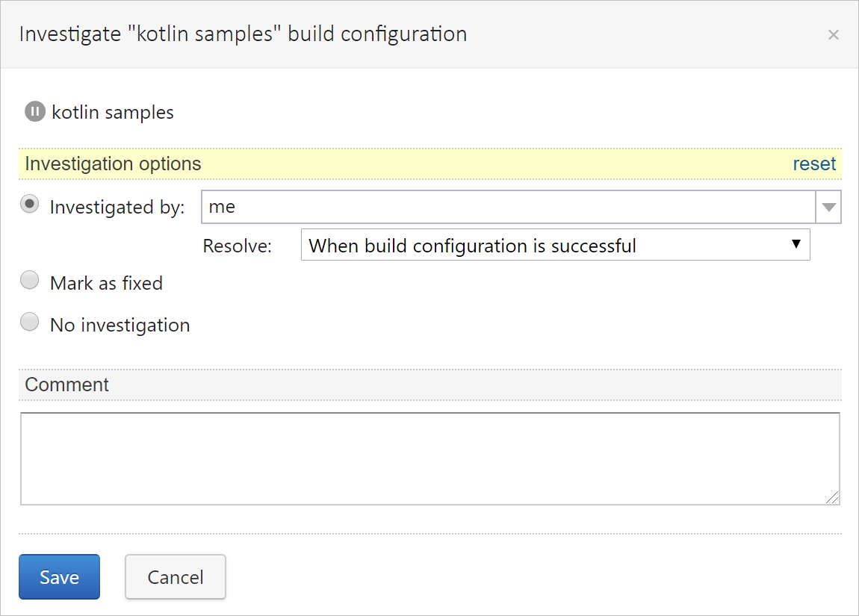Click the kotlin samples build configuration label

point(112,112)
